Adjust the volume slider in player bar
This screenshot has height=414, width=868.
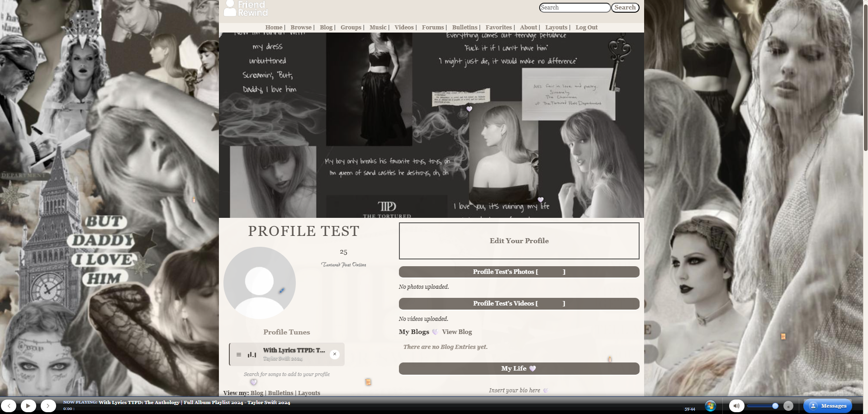coord(763,406)
